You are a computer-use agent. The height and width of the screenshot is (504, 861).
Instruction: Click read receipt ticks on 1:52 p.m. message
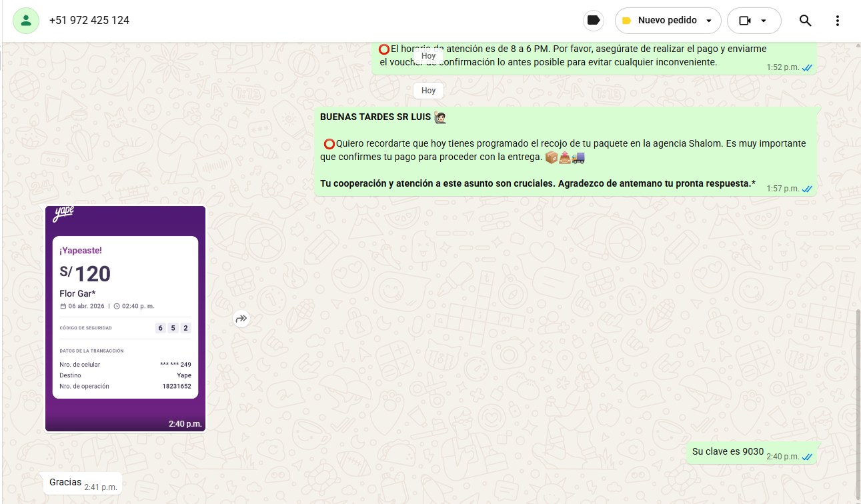coord(807,67)
